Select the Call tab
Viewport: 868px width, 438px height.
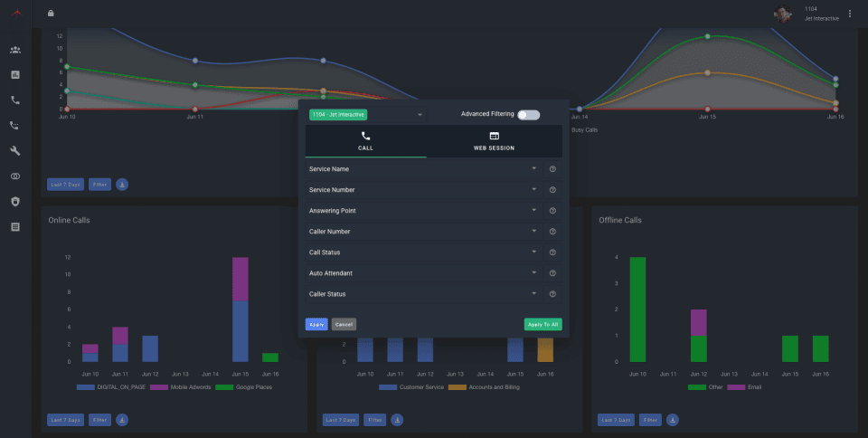[x=365, y=141]
